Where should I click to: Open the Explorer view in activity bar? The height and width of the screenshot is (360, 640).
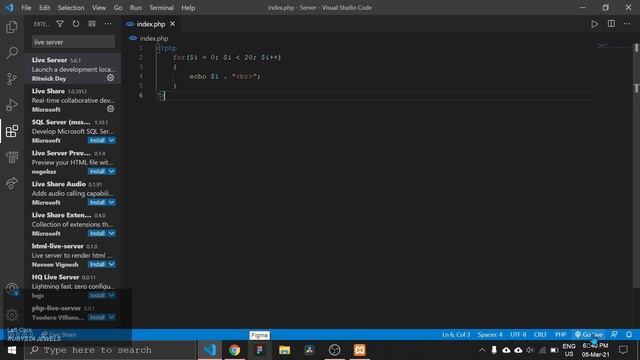[x=12, y=27]
